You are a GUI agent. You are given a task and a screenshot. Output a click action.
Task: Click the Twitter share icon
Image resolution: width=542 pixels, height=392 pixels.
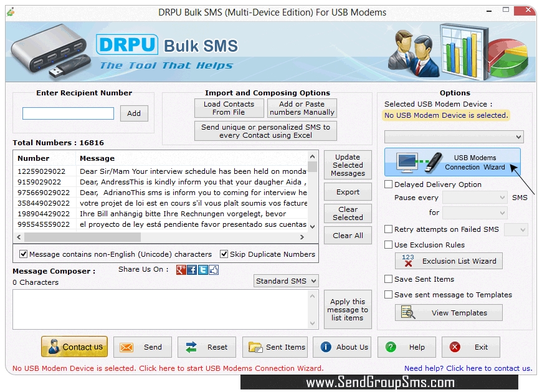203,270
